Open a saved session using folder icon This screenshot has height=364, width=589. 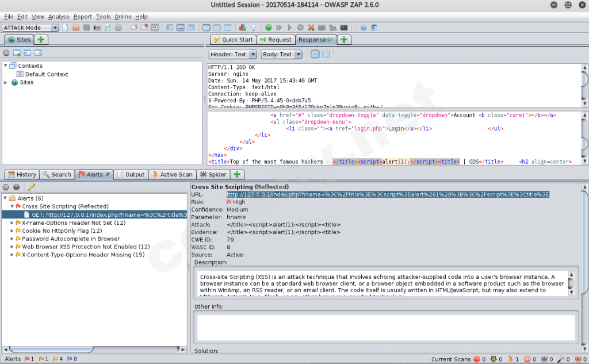point(75,28)
